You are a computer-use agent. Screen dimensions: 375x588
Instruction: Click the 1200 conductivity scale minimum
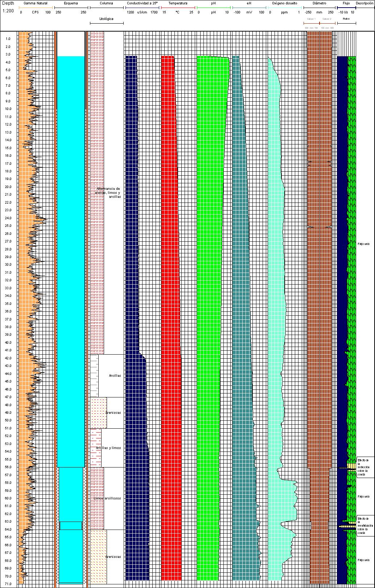(x=131, y=12)
